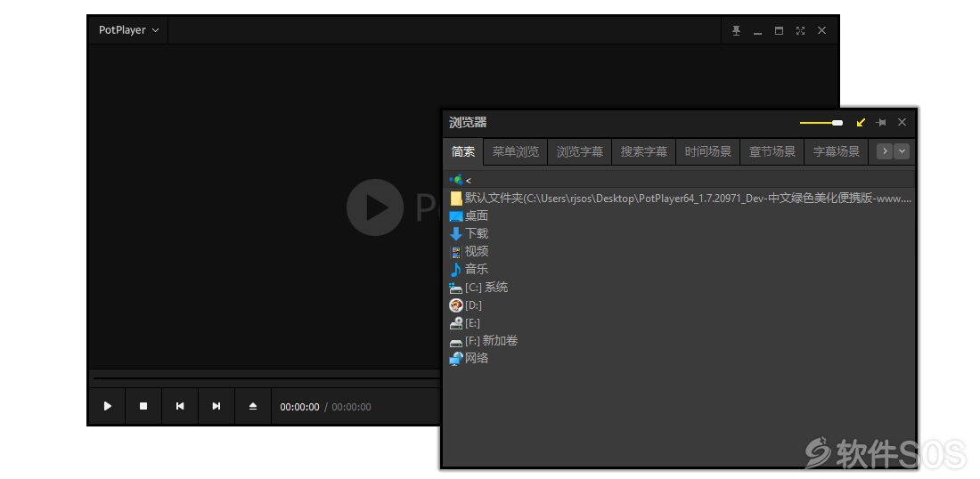Stop playback with the Stop button
The image size is (980, 479).
143,406
